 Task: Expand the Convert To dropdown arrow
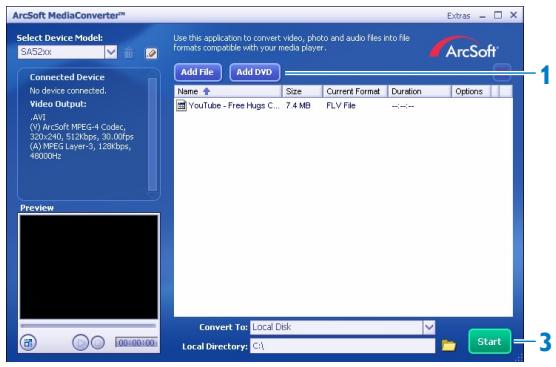[429, 327]
